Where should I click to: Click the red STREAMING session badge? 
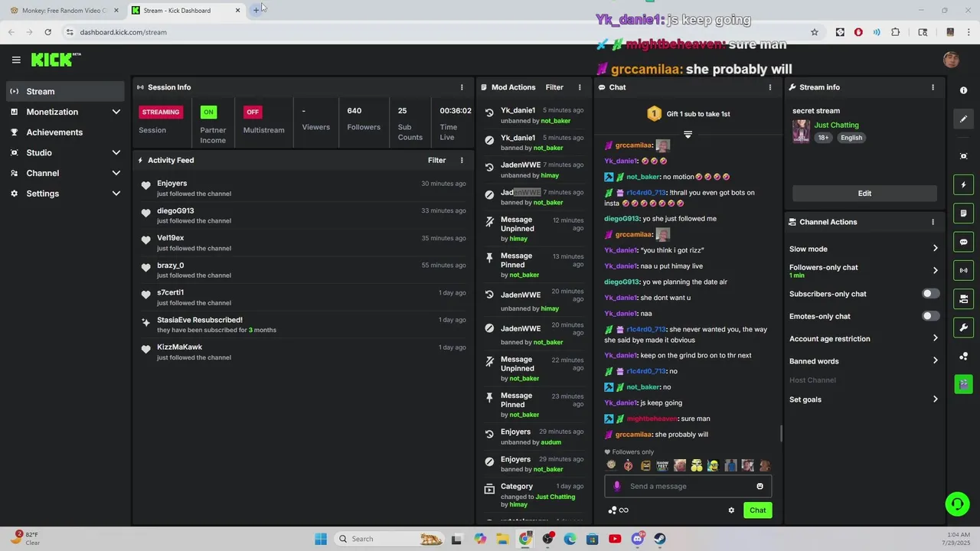pyautogui.click(x=161, y=112)
